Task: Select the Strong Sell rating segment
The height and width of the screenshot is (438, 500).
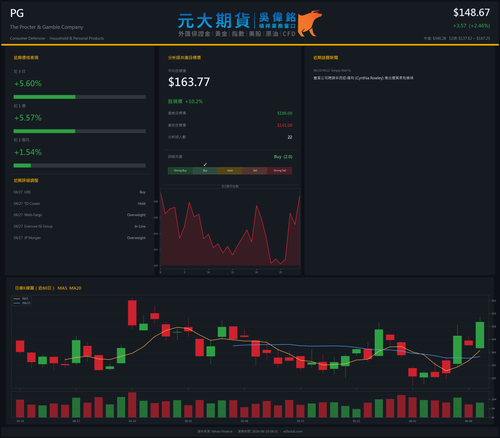Action: click(x=280, y=171)
